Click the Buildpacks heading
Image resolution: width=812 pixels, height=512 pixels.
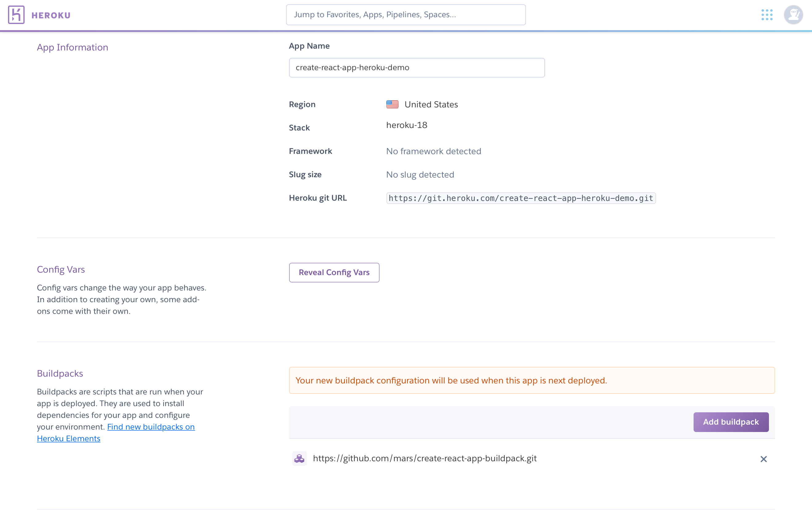tap(60, 373)
